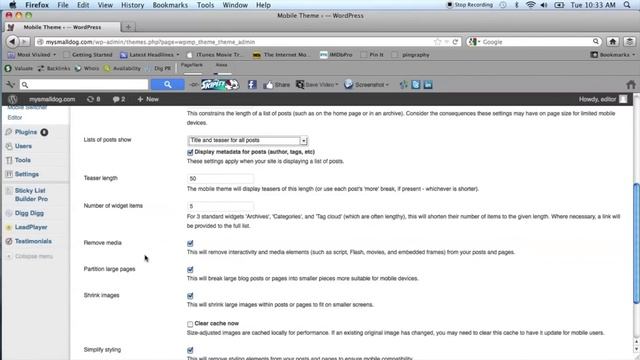Viewport: 640px width, 360px height.
Task: Click the toolbar search text box
Action: pyautogui.click(x=84, y=84)
